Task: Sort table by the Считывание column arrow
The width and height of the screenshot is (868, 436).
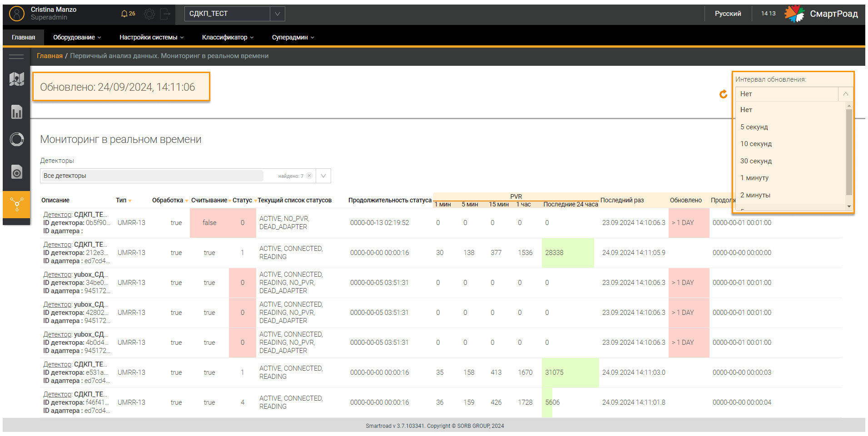Action: (x=230, y=201)
